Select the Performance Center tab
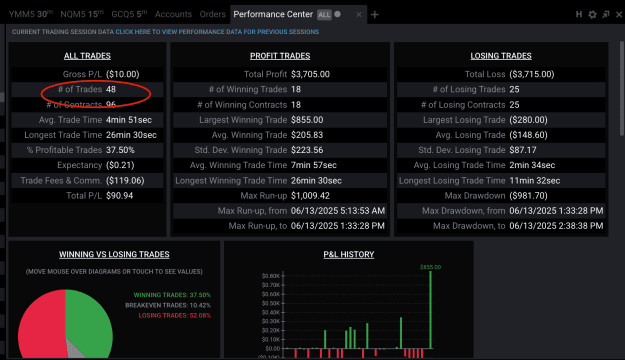 point(273,14)
